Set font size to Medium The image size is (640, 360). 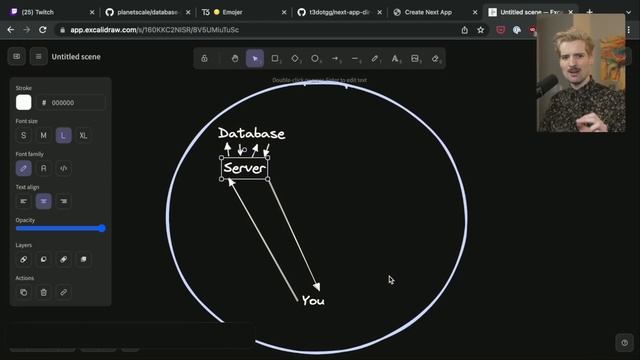coord(43,136)
